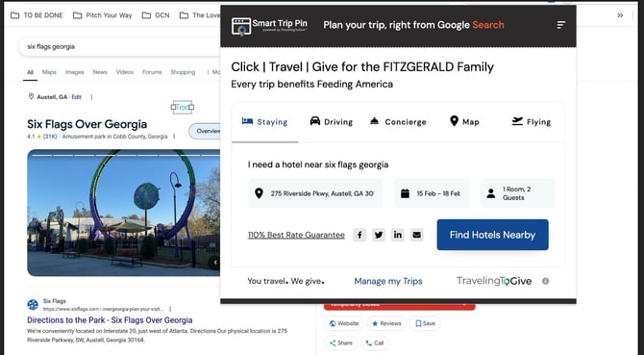
Task: Open the 110% Best Rate Guarantee link
Action: tap(296, 235)
